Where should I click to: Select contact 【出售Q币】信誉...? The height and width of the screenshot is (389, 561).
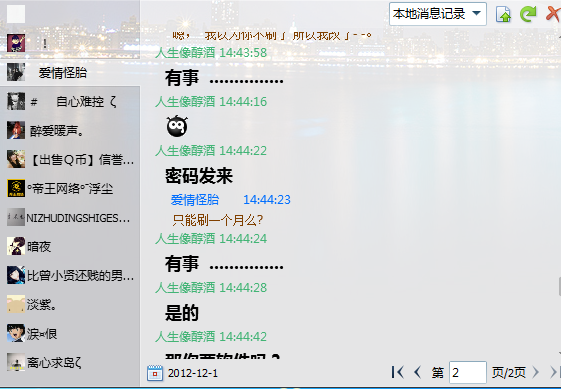(x=70, y=159)
